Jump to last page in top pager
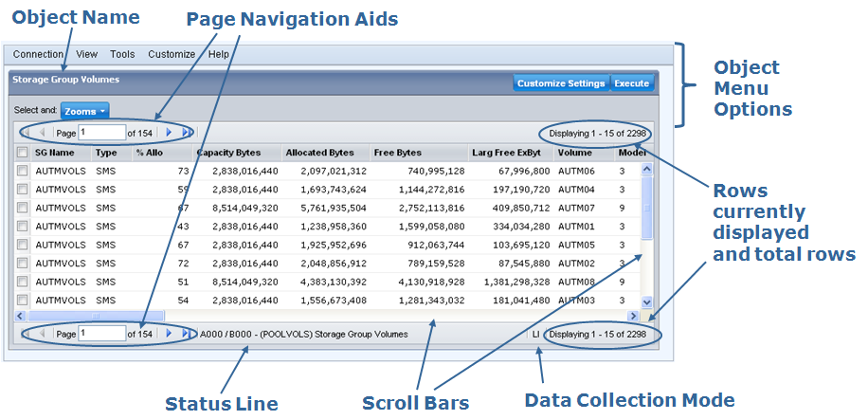This screenshot has height=420, width=868. (186, 133)
